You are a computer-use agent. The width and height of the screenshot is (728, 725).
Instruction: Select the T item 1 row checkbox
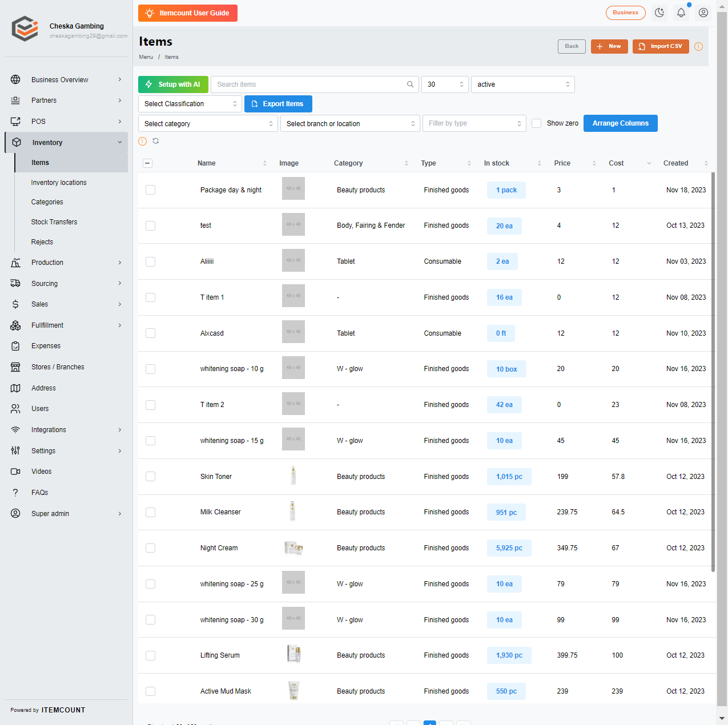(x=150, y=297)
